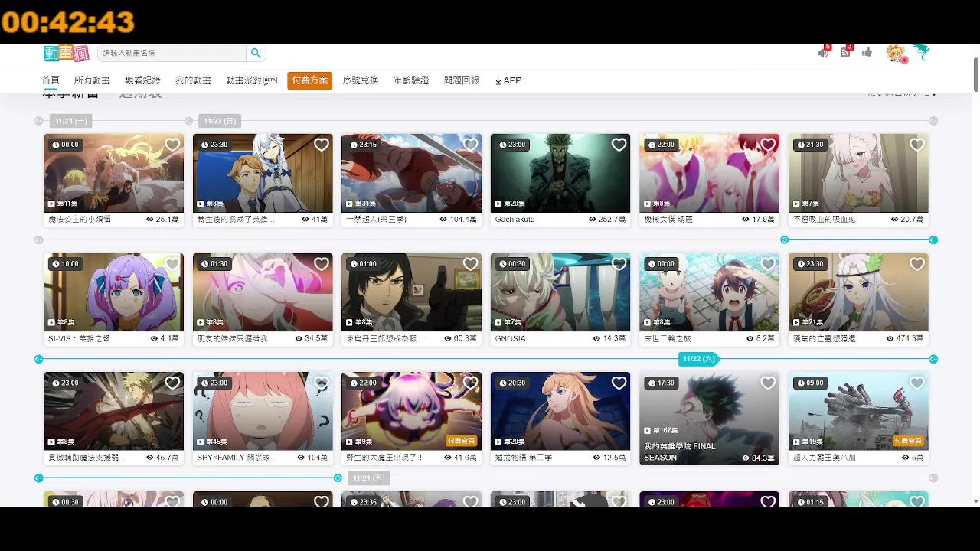980x551 pixels.
Task: Toggle heart on the 45.7萬 views card
Action: (172, 383)
